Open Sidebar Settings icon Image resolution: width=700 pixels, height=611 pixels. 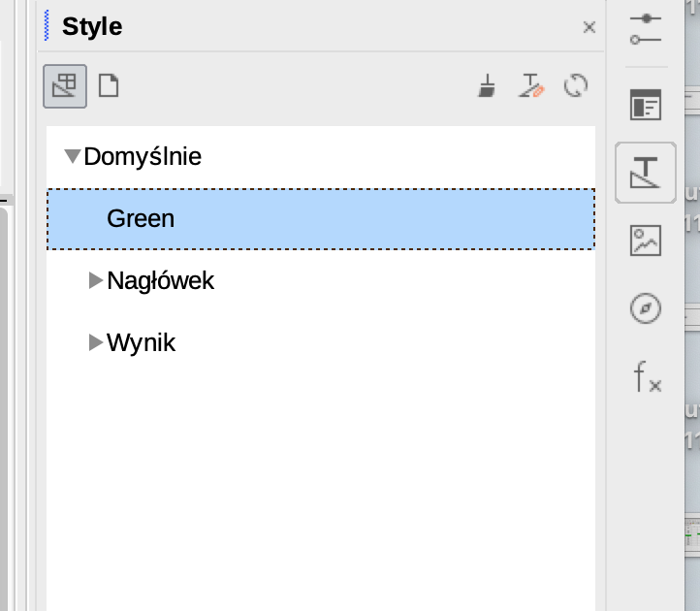coord(646,29)
